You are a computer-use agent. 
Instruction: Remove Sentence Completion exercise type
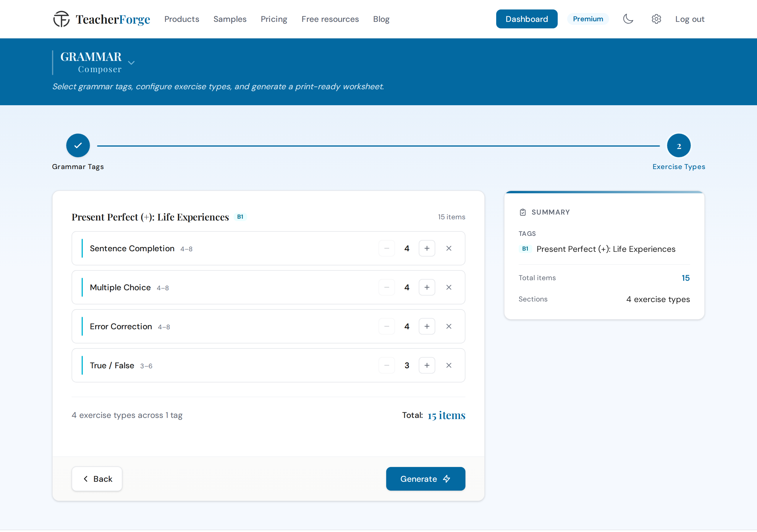click(x=449, y=248)
